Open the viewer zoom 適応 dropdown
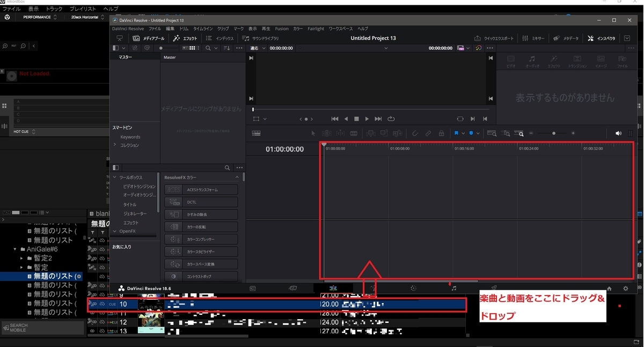Viewport: 644px width, 347px height. 257,48
